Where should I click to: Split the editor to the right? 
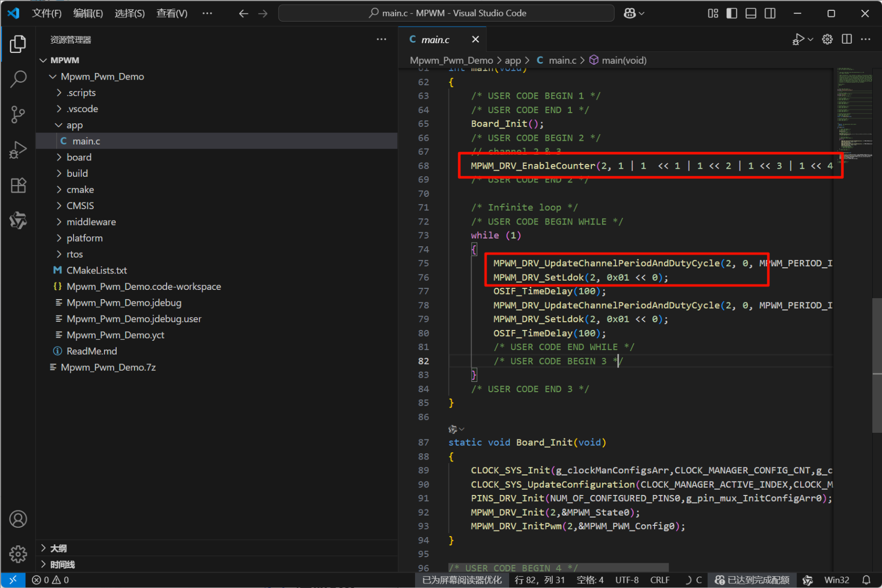click(x=847, y=39)
